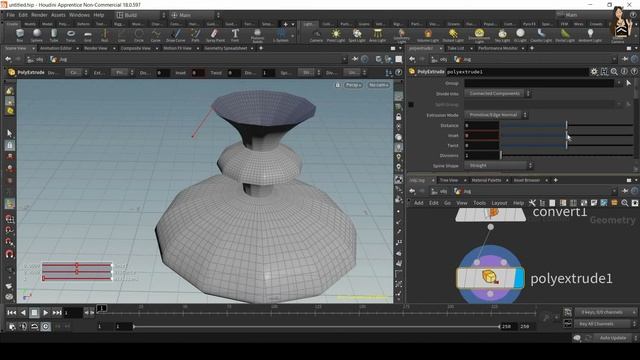Click the Twist parameter slider
The width and height of the screenshot is (640, 360).
point(567,145)
